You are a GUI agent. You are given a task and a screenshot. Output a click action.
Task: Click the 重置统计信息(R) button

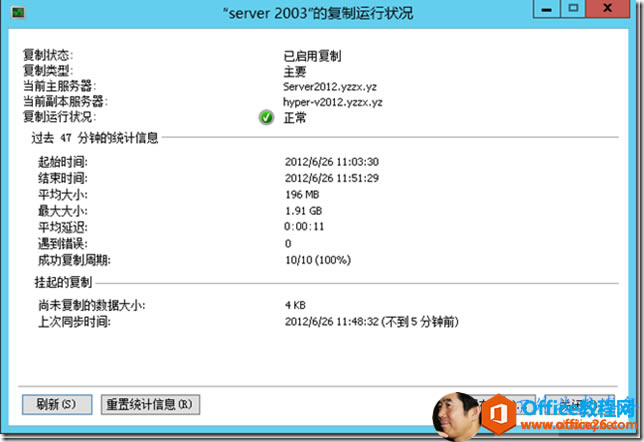(150, 404)
